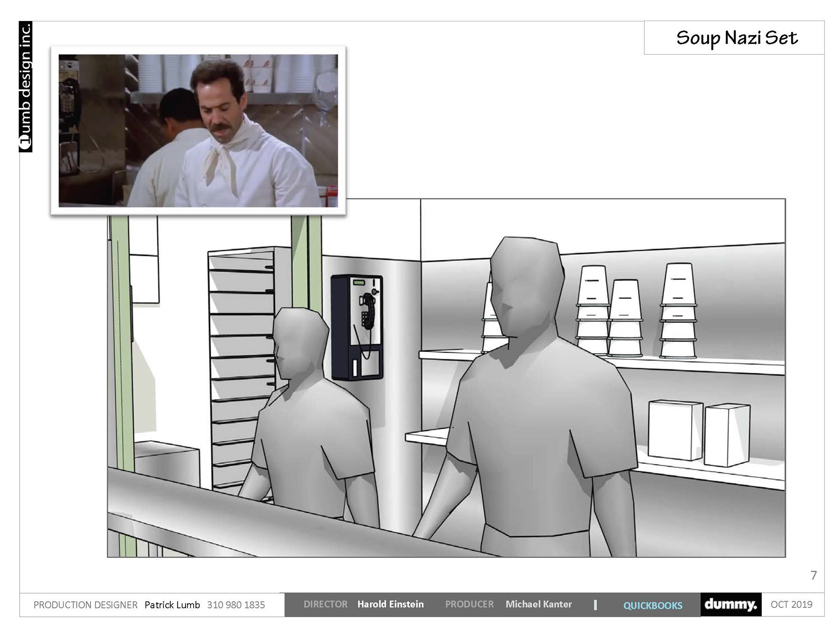Screen dimensions: 840x630
Task: Click the QUICKBOOKS label in footer
Action: [652, 605]
